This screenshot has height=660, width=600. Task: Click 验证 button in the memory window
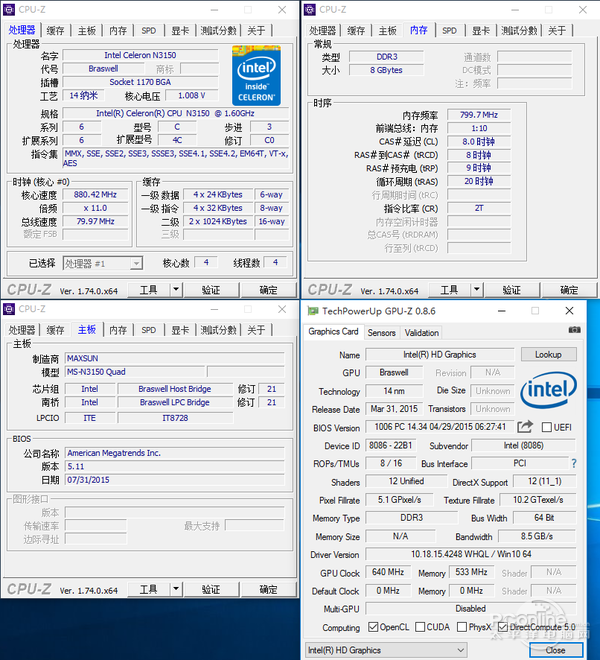coord(511,290)
